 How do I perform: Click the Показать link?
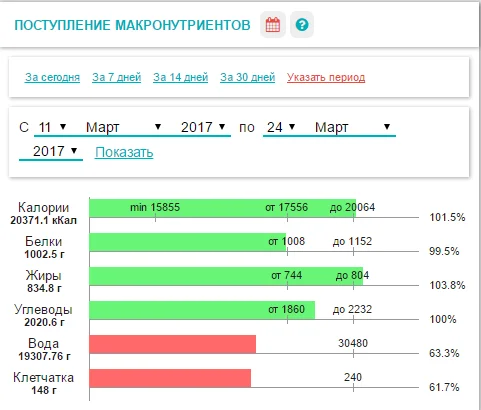pyautogui.click(x=124, y=152)
